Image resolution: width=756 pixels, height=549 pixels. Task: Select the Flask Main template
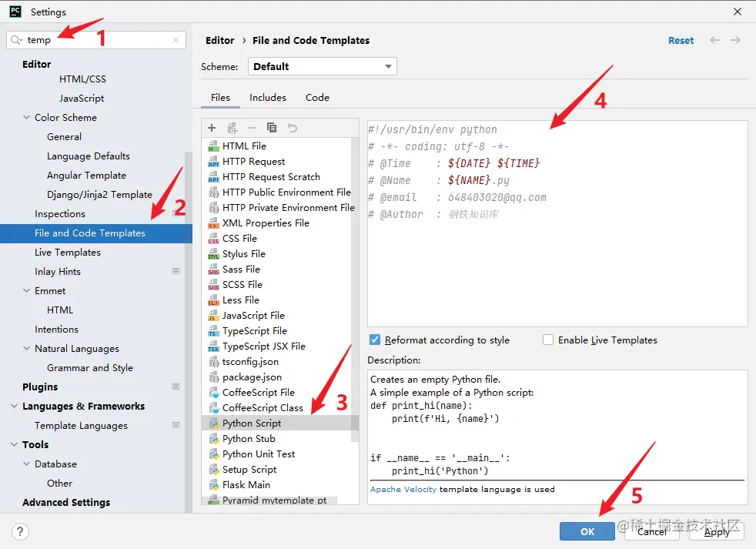(246, 485)
